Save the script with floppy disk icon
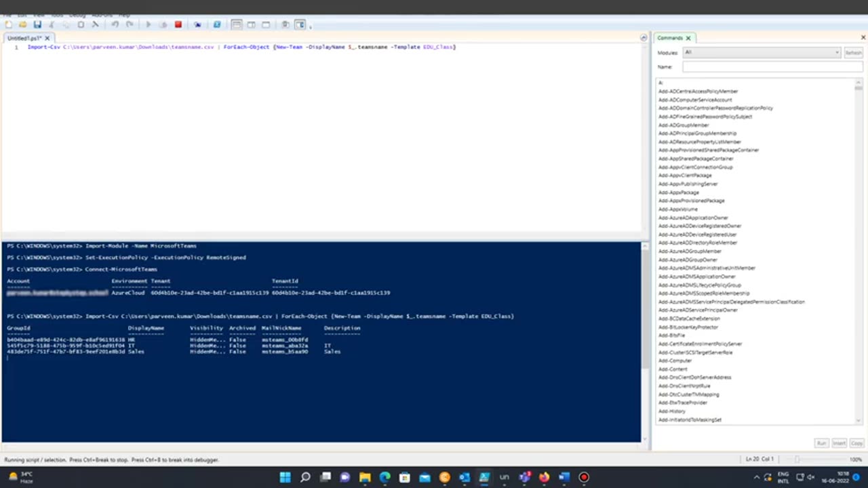Screen dimensions: 868x488 pyautogui.click(x=37, y=24)
